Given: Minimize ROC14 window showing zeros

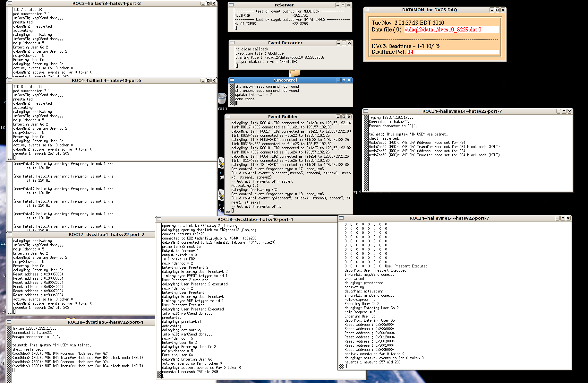Looking at the screenshot, I should coord(557,218).
